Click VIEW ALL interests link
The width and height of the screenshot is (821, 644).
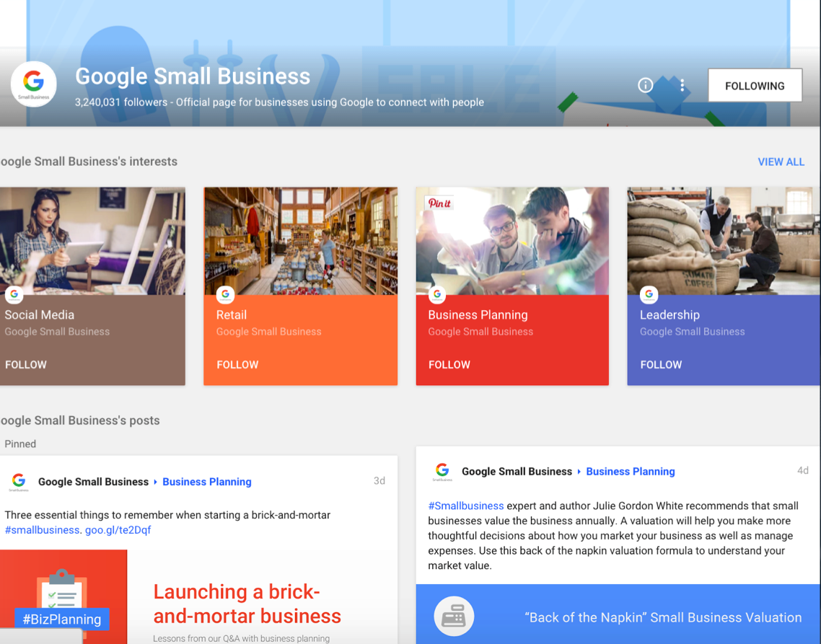781,162
